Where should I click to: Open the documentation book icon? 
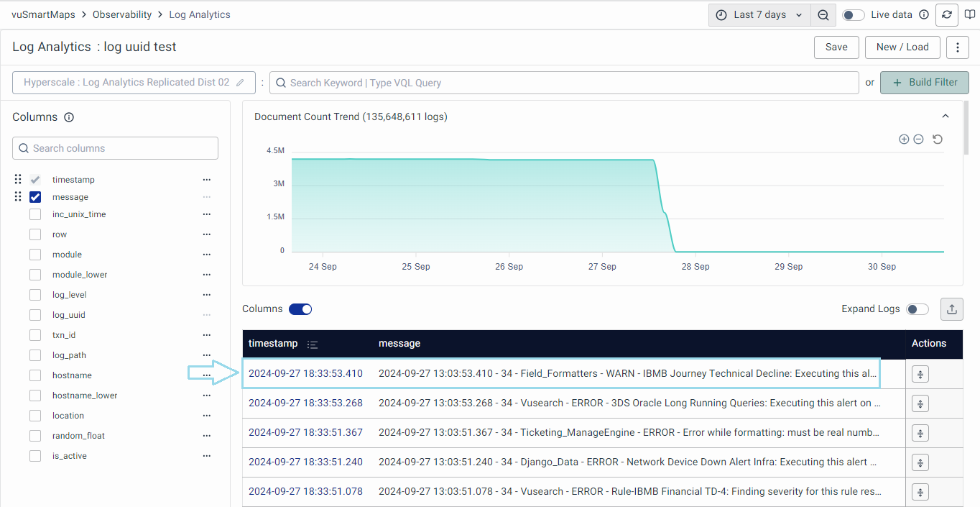970,15
